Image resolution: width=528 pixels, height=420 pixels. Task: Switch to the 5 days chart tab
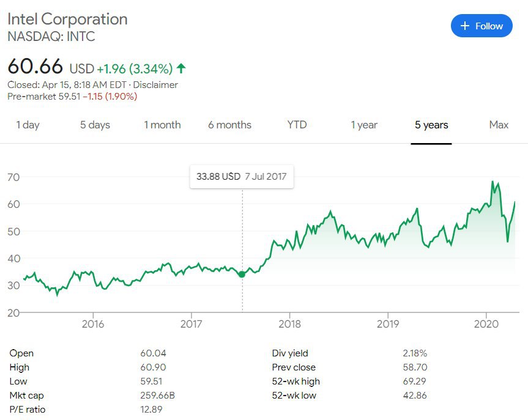tap(95, 125)
